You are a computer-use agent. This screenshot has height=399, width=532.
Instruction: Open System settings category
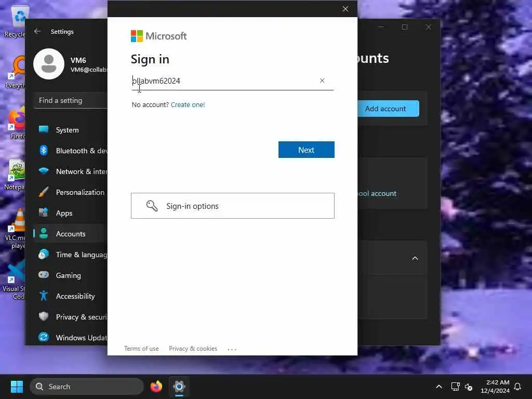[71, 129]
